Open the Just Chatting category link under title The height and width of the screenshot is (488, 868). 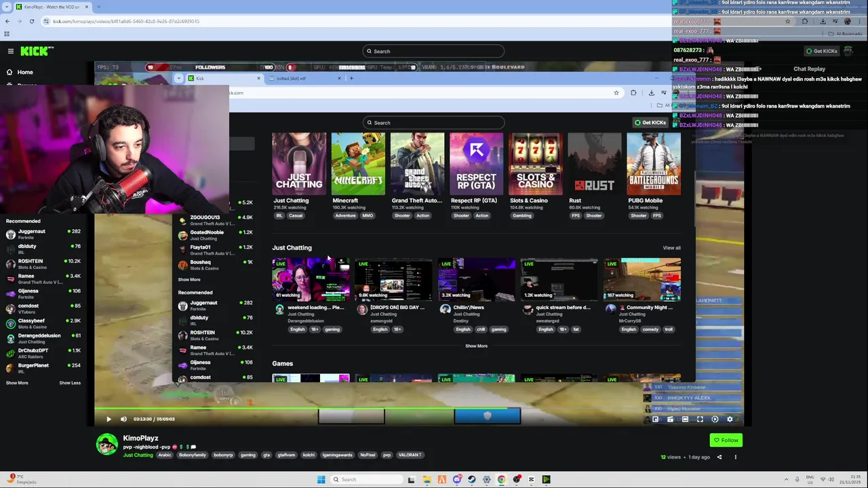coord(138,455)
